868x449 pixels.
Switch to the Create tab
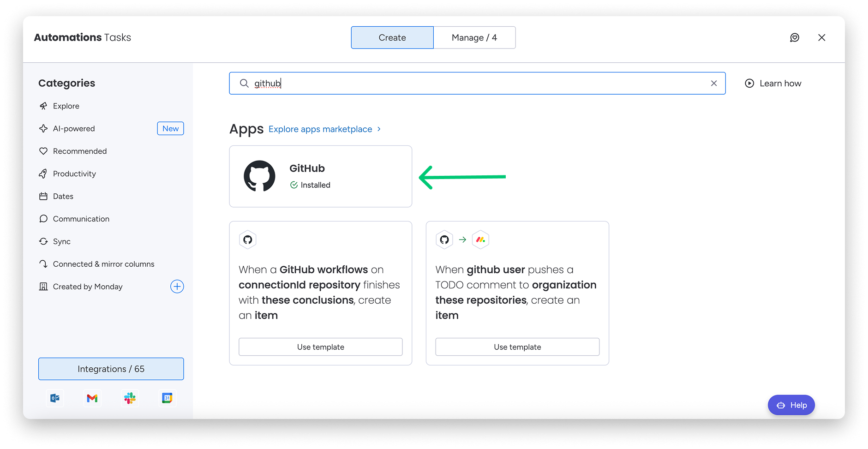[x=392, y=37]
